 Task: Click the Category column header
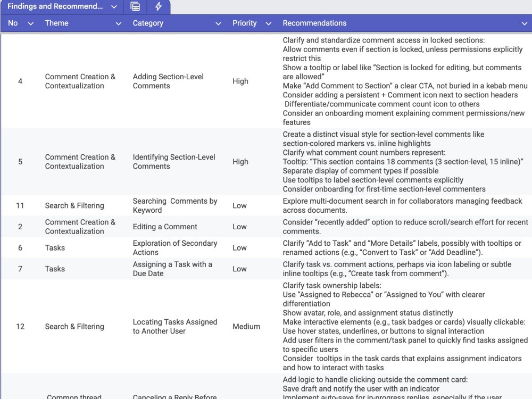148,23
